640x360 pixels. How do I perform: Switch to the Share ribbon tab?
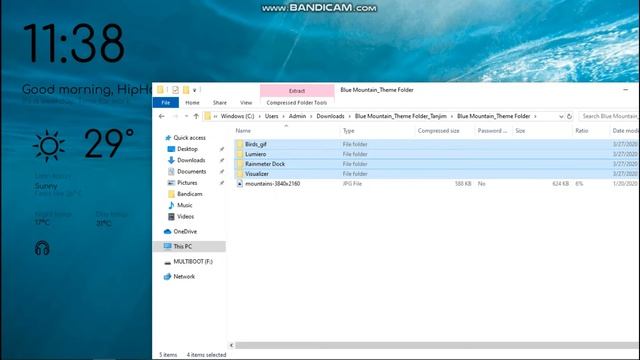[x=219, y=102]
